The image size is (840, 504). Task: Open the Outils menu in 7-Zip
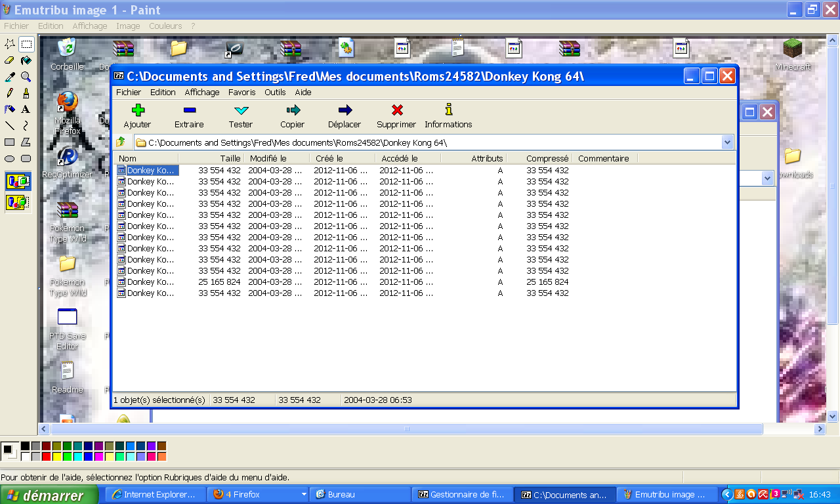click(274, 92)
